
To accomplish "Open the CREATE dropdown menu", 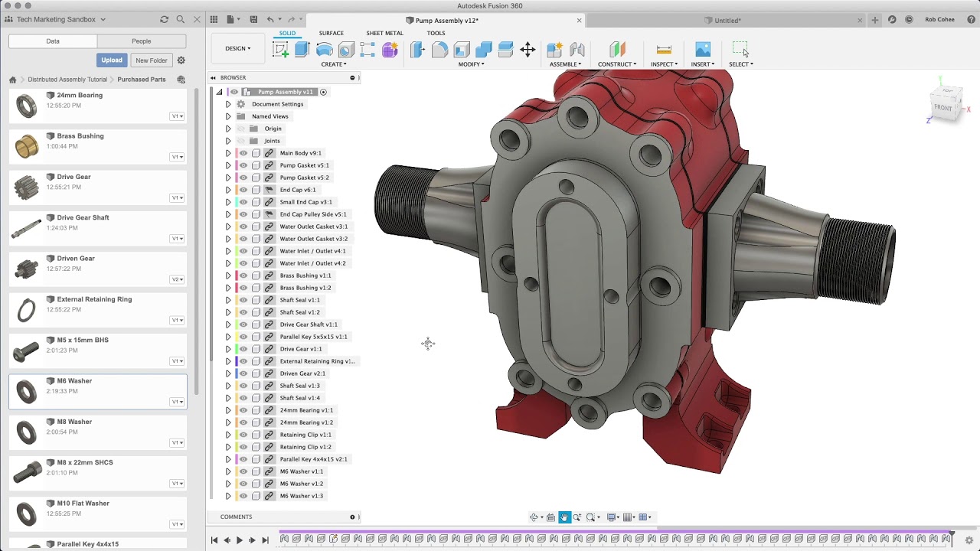I will [x=334, y=64].
